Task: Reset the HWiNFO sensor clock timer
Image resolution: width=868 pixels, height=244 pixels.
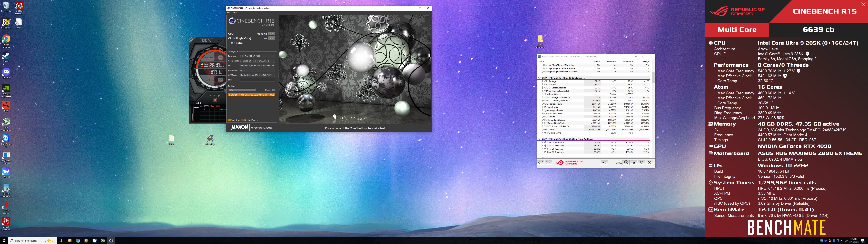Action: click(x=626, y=162)
